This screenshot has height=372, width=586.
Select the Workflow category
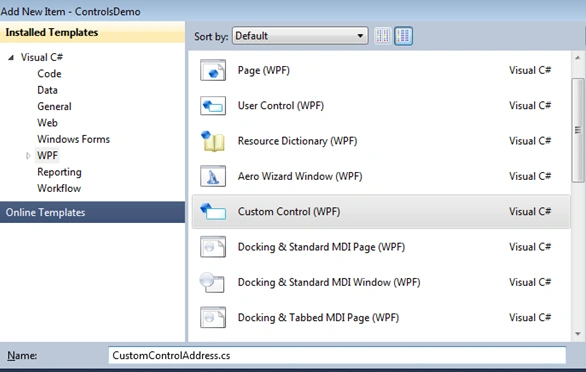(x=59, y=188)
